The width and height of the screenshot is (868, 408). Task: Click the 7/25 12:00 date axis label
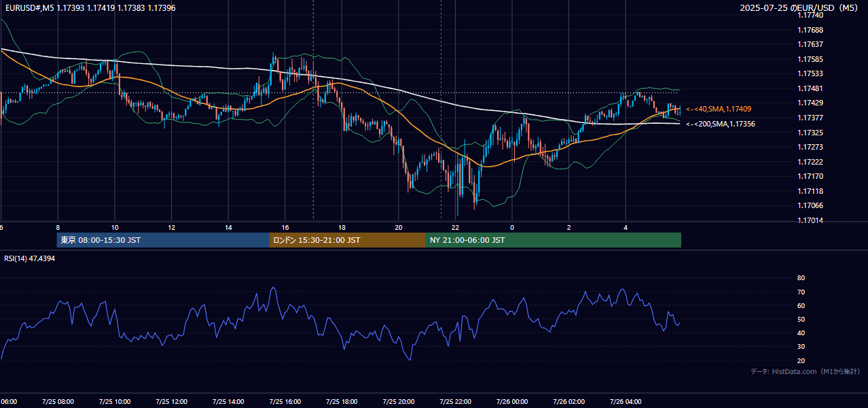(x=171, y=401)
